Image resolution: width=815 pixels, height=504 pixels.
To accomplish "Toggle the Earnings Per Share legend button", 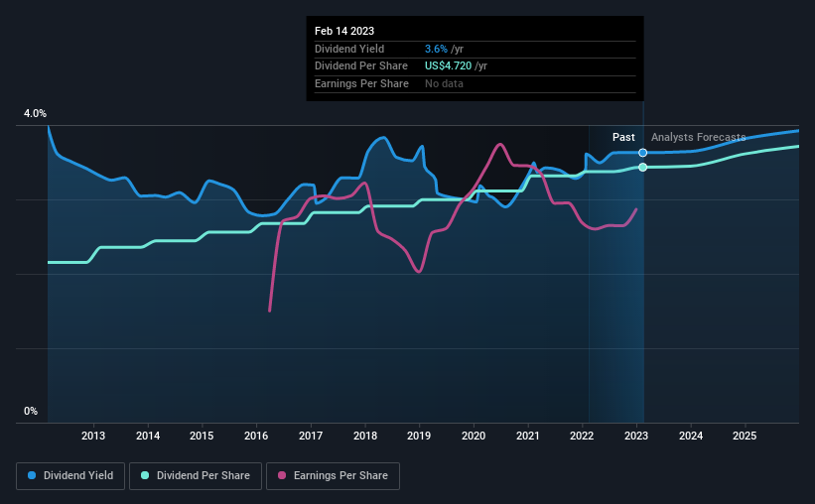I will [x=333, y=476].
